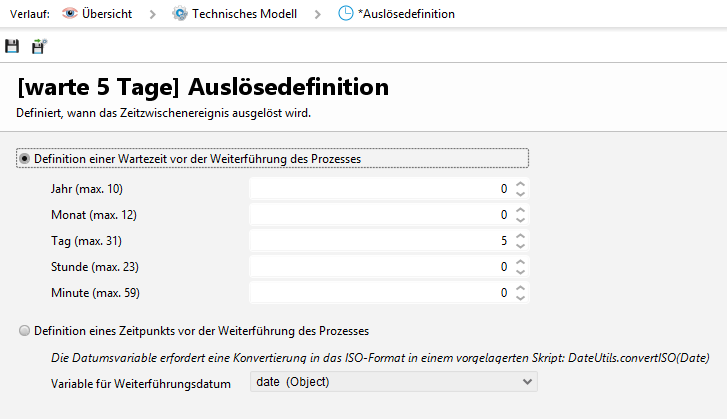This screenshot has height=419, width=727.
Task: Select the Wartezeit definition radio button
Action: (24, 158)
